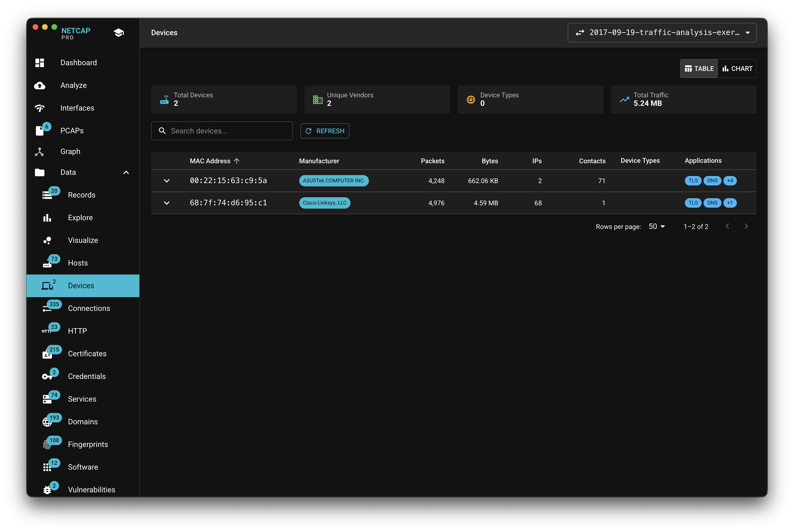Open the PCAPs file icon

[40, 131]
